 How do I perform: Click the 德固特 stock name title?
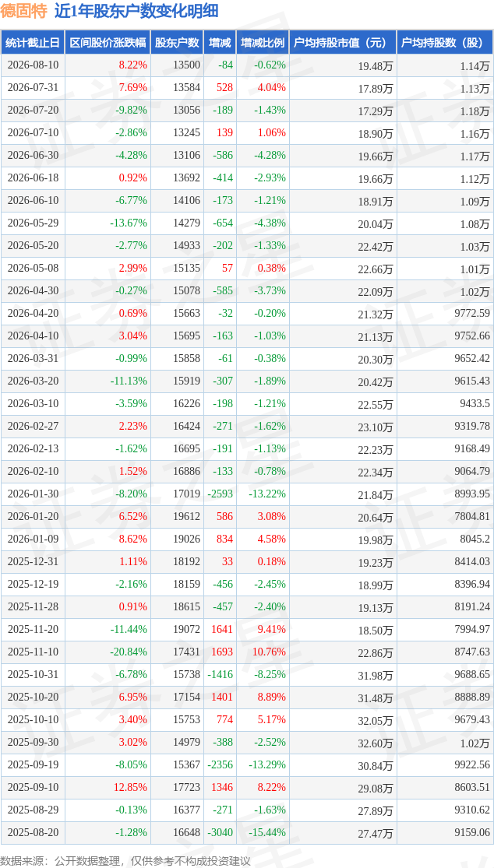[x=24, y=11]
